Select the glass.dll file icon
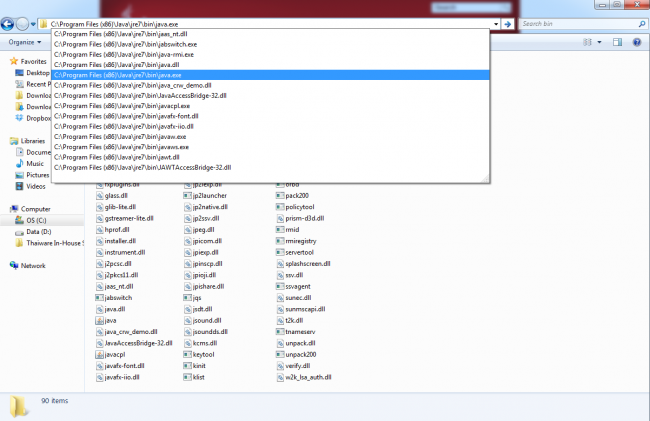Viewport: 650px width, 421px height. pos(99,196)
